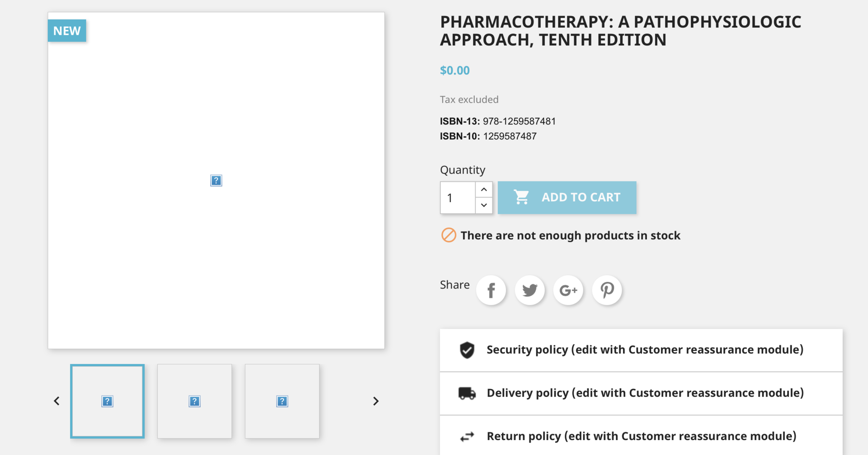Select the second product thumbnail
868x455 pixels.
[x=195, y=401]
